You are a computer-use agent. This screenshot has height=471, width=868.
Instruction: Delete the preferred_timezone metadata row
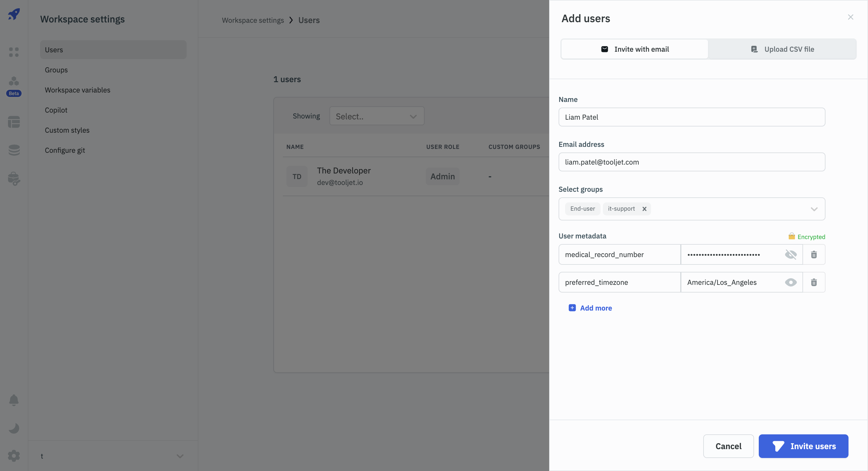pyautogui.click(x=814, y=282)
